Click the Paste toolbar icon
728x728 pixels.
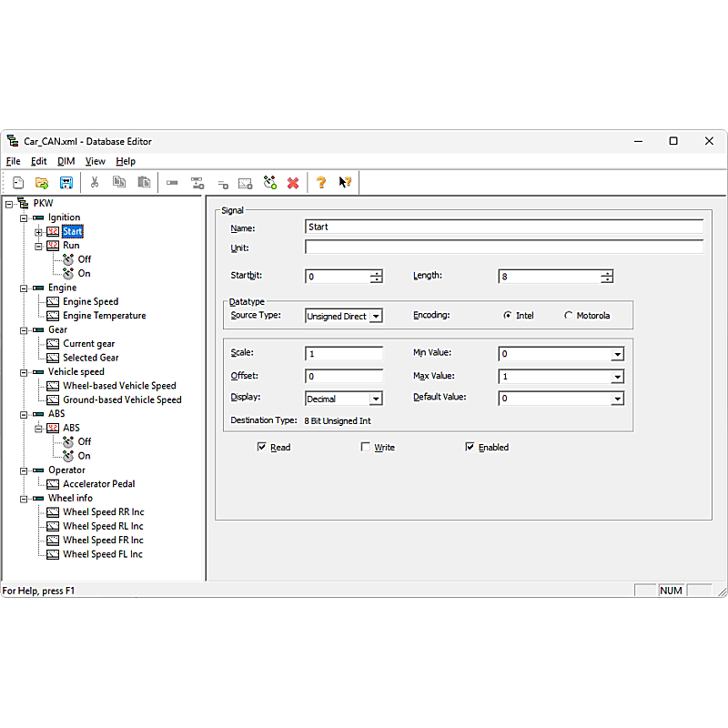click(x=144, y=182)
